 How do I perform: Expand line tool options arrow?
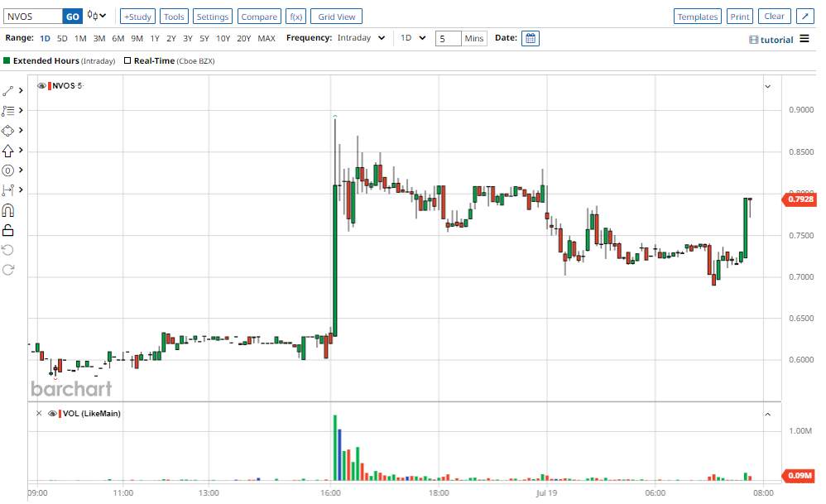[21, 90]
